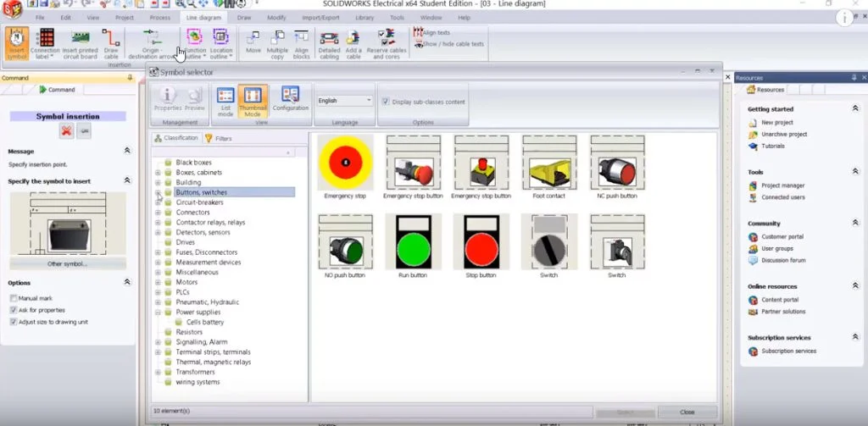Switch to Thumbnail Mode view
The width and height of the screenshot is (868, 426).
(253, 102)
